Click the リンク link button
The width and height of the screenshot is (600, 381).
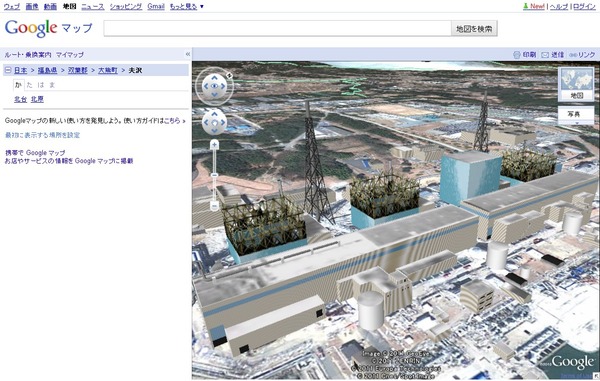[x=582, y=55]
